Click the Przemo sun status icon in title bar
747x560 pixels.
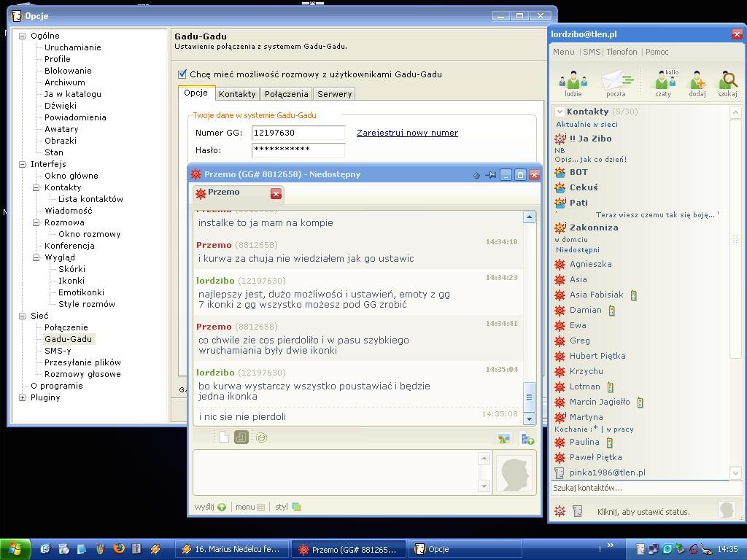click(x=196, y=174)
